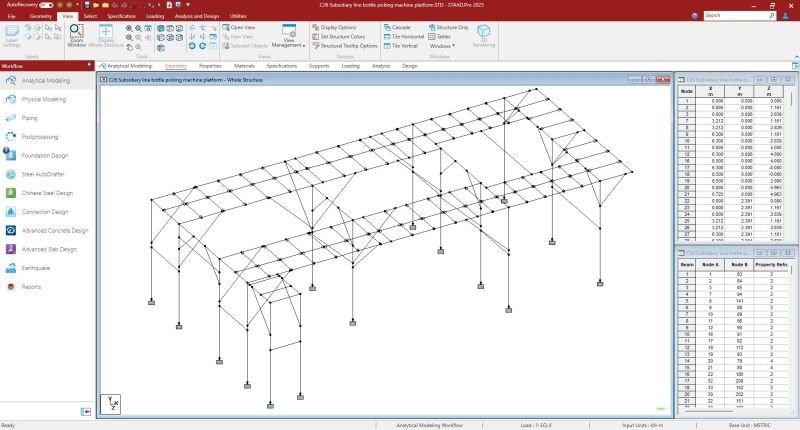
Task: Select Tile Horizontal
Action: coord(404,37)
